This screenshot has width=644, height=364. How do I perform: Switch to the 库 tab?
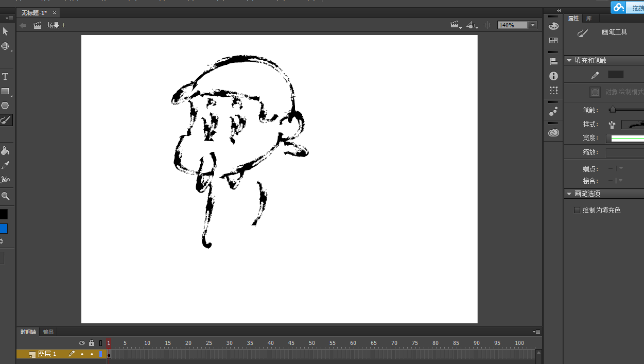[x=589, y=19]
